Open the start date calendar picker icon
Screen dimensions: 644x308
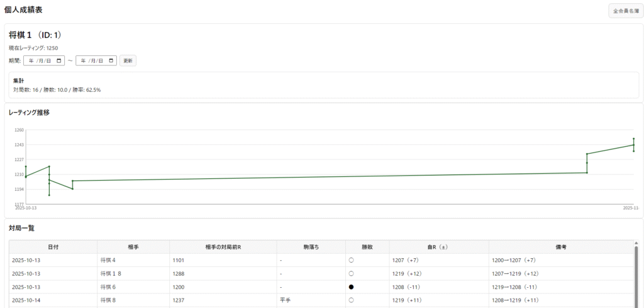(60, 60)
